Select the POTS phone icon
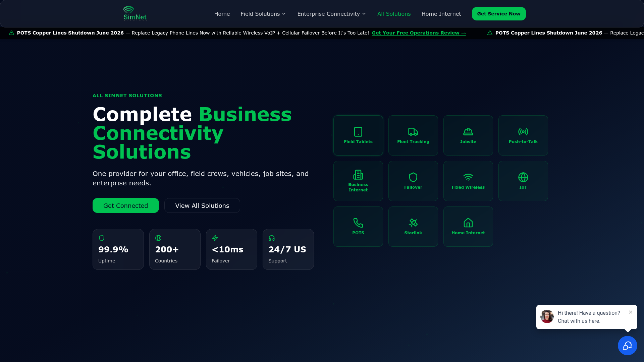The image size is (644, 362). pyautogui.click(x=358, y=223)
